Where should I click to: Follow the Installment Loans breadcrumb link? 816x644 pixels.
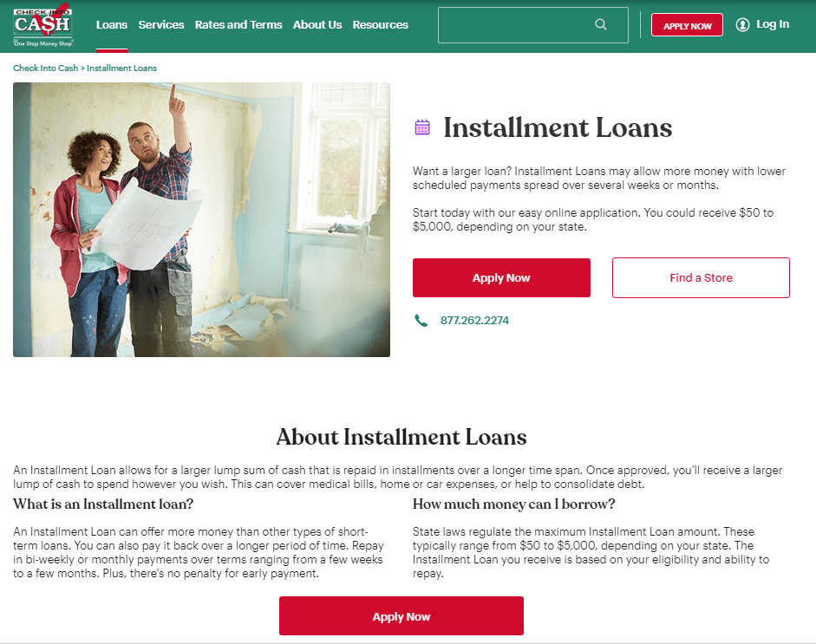121,68
